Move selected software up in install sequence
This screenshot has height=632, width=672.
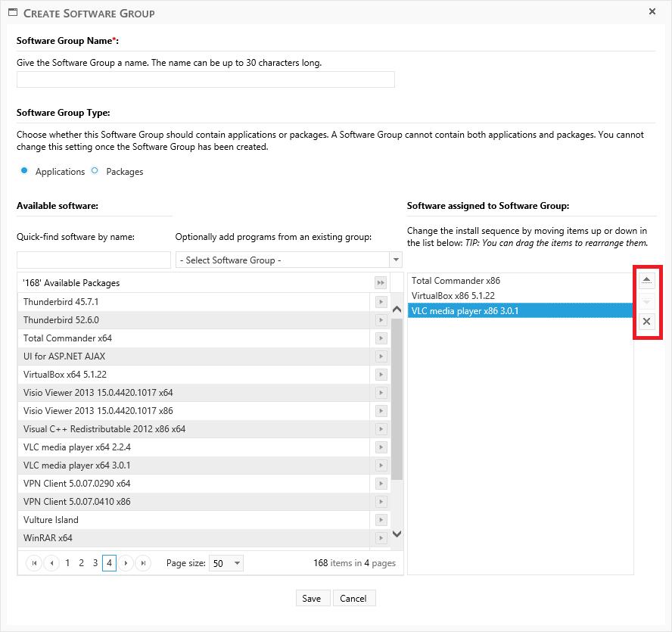(646, 281)
